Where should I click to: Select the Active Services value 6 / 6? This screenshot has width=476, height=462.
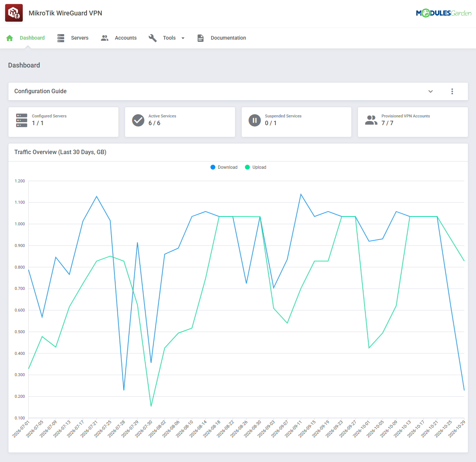coord(154,123)
